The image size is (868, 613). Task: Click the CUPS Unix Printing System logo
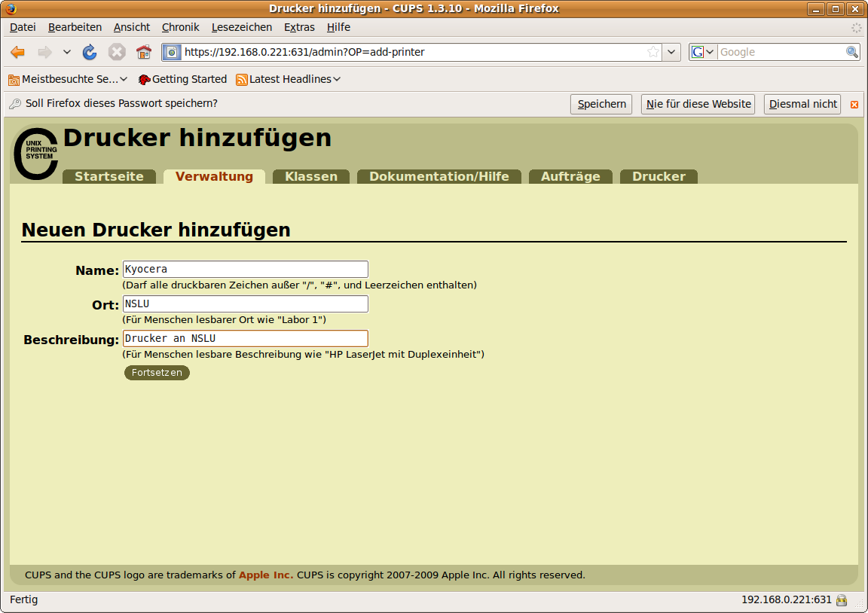[36, 154]
